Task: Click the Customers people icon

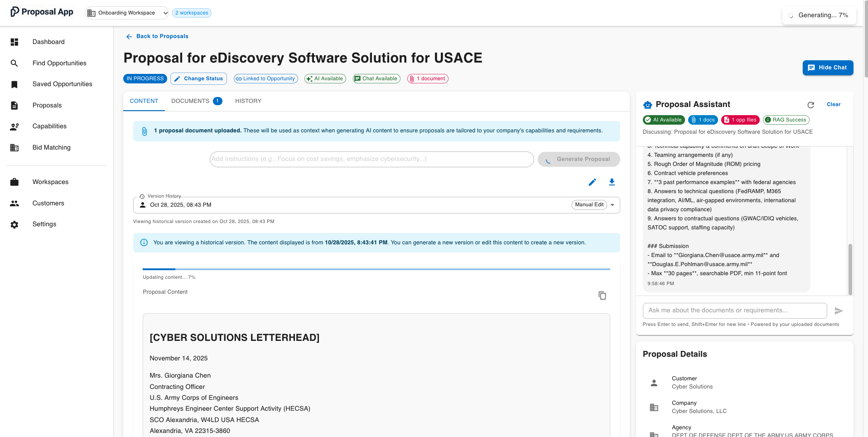Action: [x=14, y=203]
